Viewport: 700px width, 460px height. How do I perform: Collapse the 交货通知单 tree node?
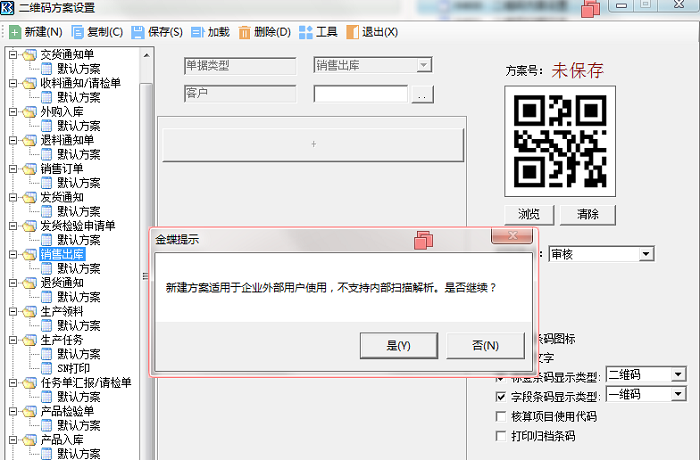tap(13, 55)
